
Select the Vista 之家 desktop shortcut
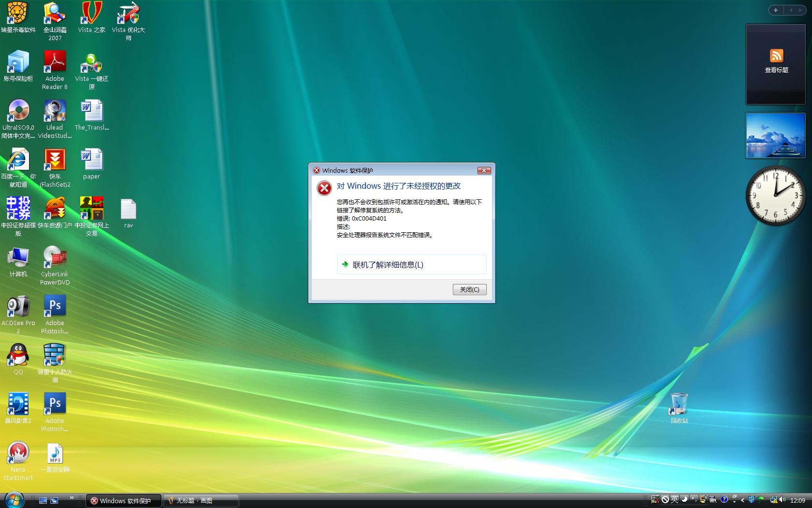point(91,18)
